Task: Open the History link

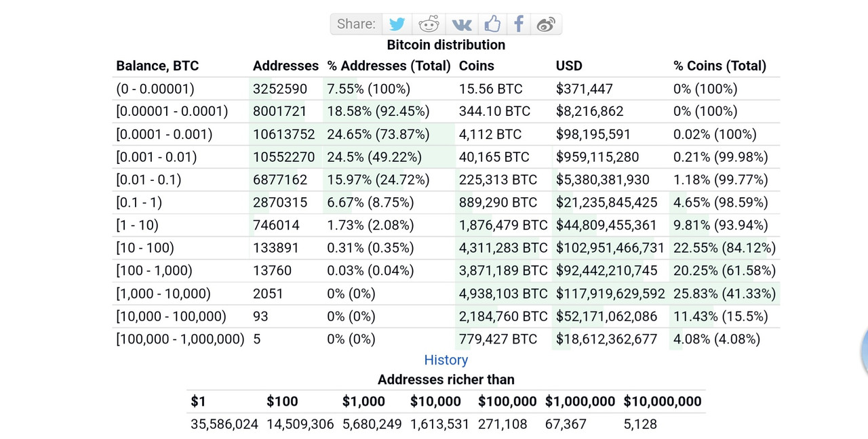Action: tap(446, 360)
